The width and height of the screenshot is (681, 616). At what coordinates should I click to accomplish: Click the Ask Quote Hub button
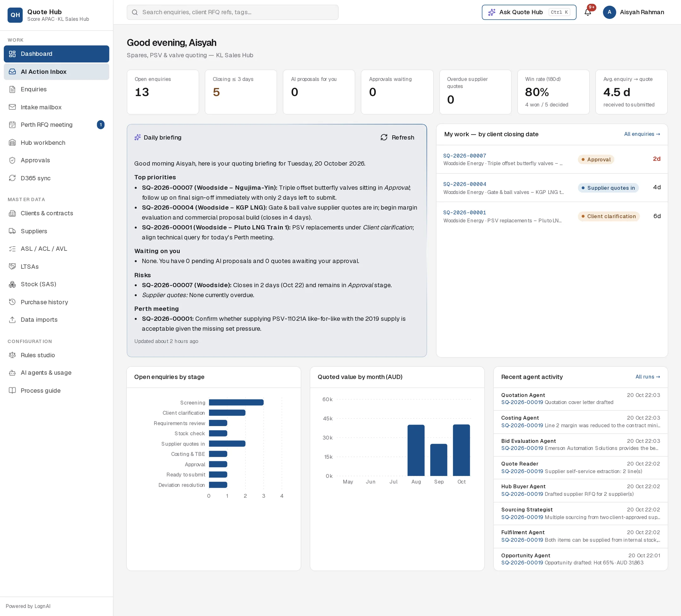coord(529,12)
